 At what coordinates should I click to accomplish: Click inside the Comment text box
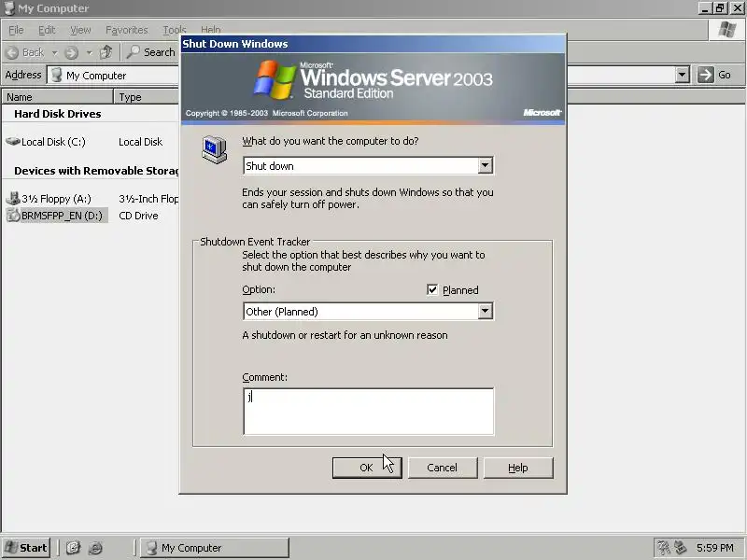point(368,412)
